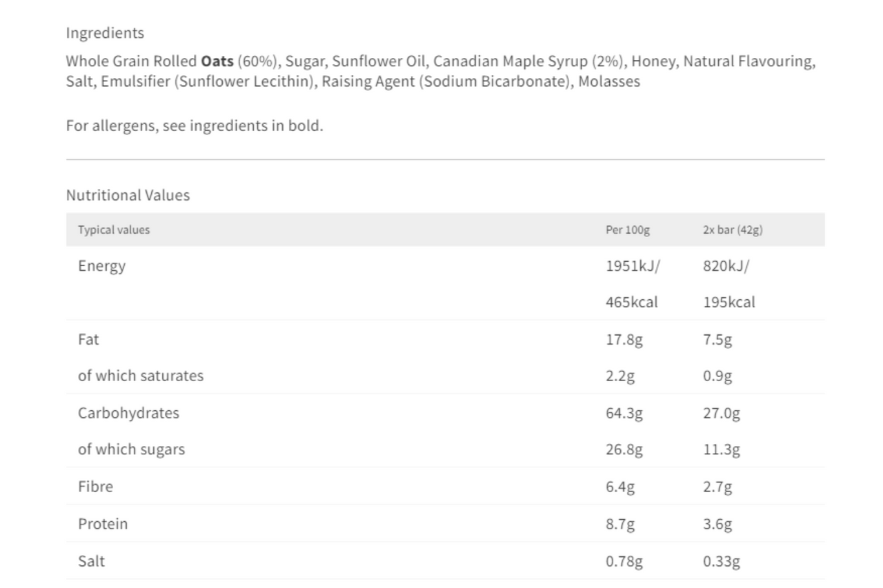This screenshot has height=588, width=883.
Task: Click the allergens note in bold sentence
Action: [195, 125]
